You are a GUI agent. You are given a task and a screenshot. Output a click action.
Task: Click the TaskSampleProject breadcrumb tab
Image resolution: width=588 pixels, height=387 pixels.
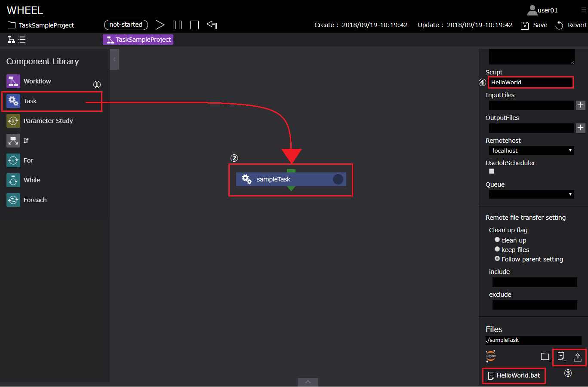pyautogui.click(x=138, y=40)
